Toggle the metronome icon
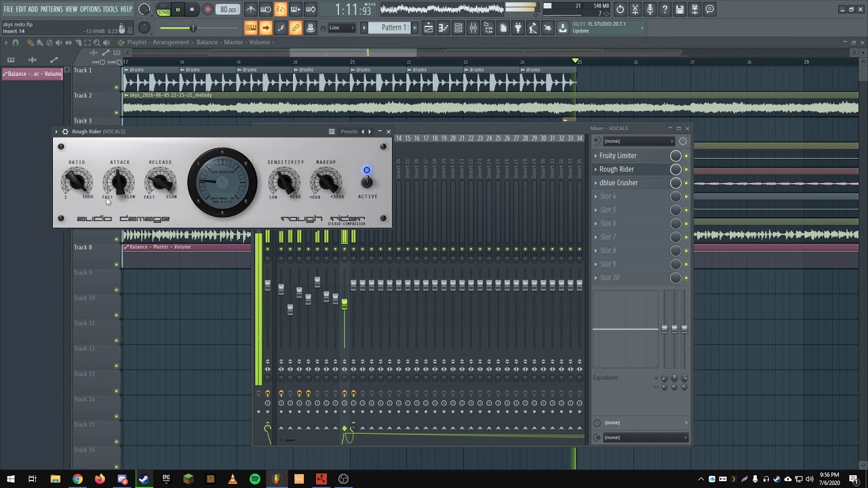Image resolution: width=868 pixels, height=488 pixels. [x=251, y=9]
